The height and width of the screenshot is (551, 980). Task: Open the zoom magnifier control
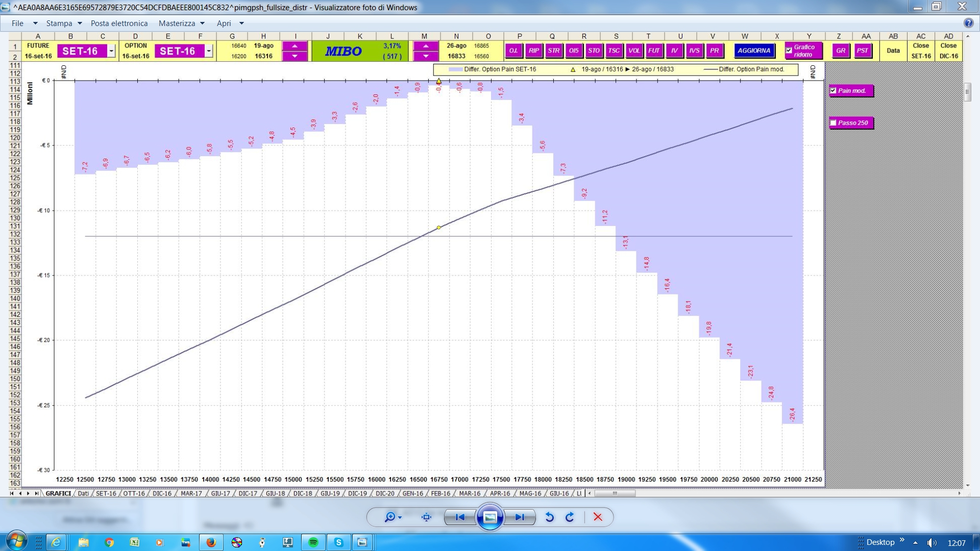click(389, 517)
